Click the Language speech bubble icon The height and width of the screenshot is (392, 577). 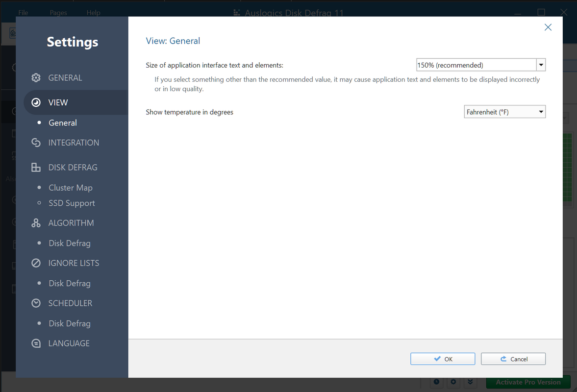tap(36, 343)
